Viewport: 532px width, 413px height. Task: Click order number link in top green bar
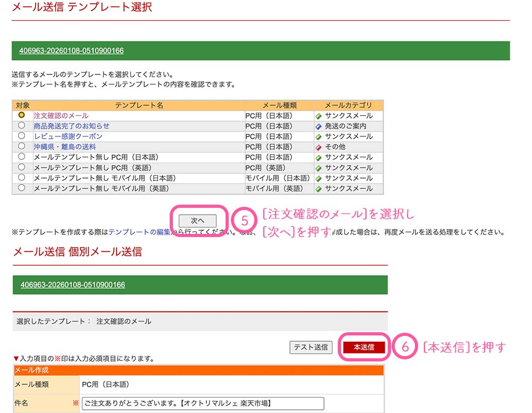pos(71,51)
